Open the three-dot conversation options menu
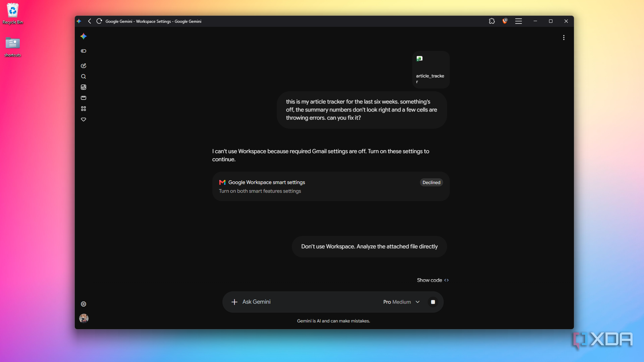Image resolution: width=644 pixels, height=362 pixels. point(564,38)
